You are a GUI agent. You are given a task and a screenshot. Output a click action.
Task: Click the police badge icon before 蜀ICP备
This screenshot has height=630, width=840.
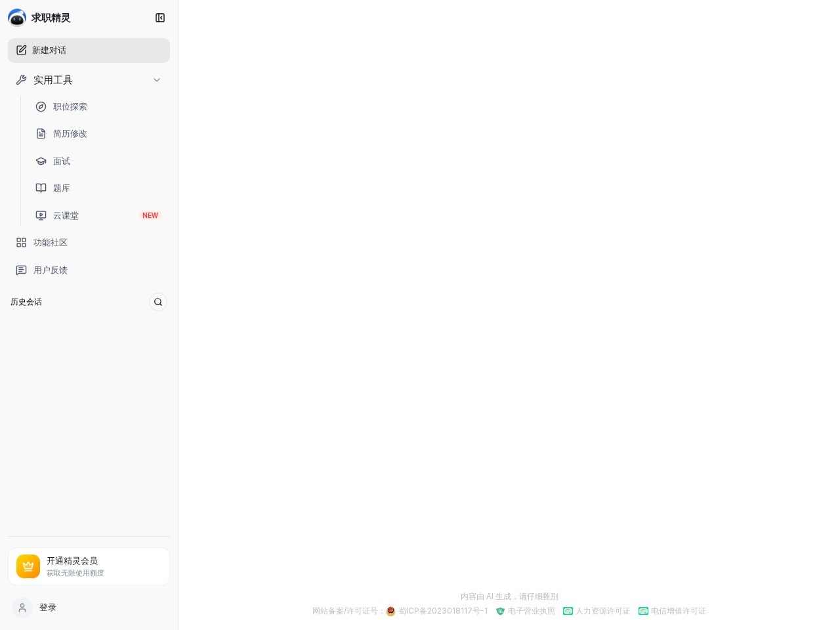[x=390, y=611]
